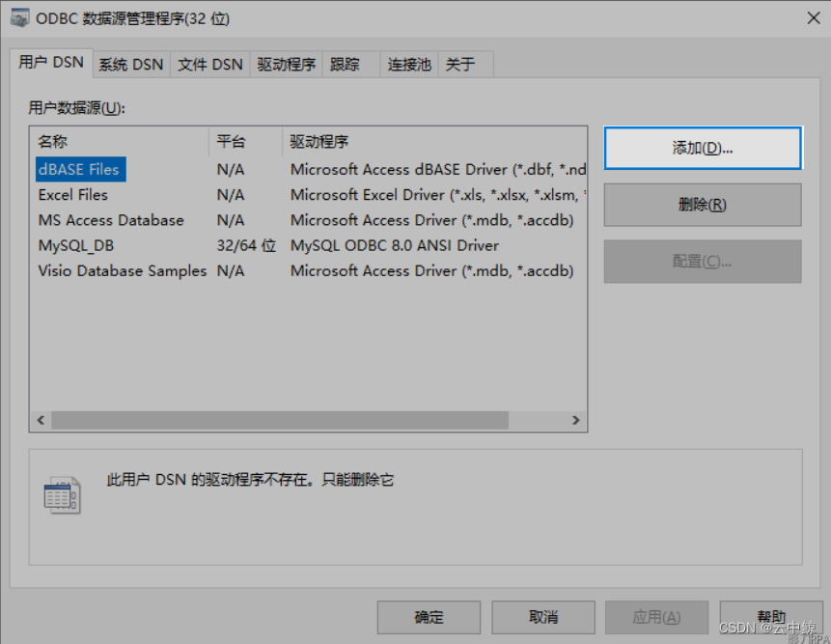
Task: Click the 删除(R) button
Action: pyautogui.click(x=702, y=205)
